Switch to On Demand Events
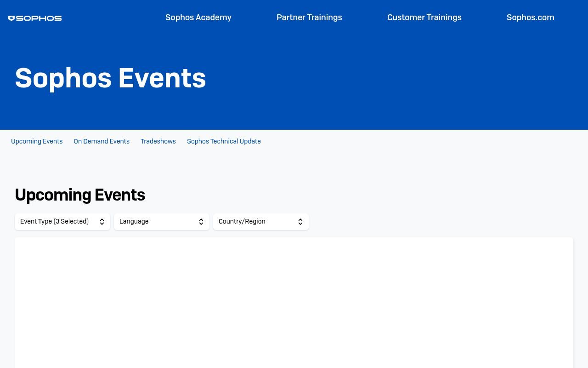This screenshot has width=588, height=368. (102, 141)
